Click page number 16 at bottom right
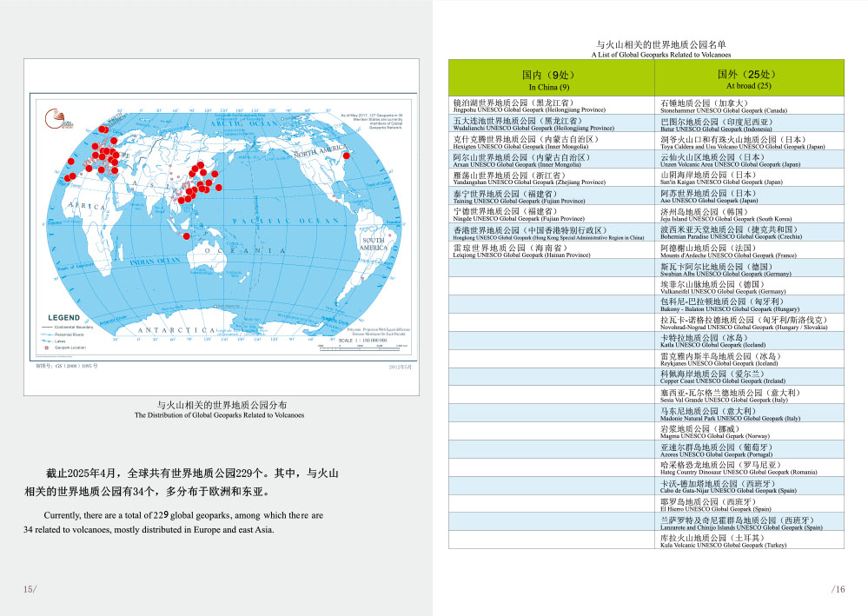Viewport: 868px width, 616px height. (x=838, y=589)
